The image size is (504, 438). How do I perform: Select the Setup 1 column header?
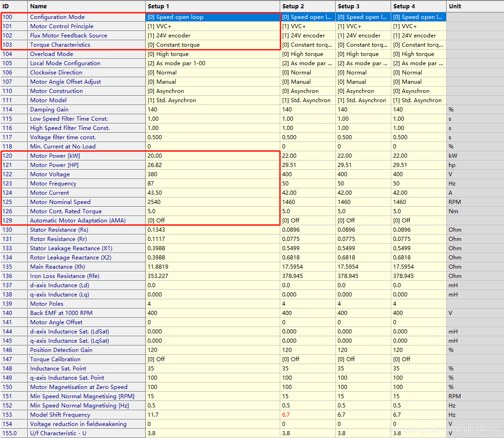click(212, 6)
